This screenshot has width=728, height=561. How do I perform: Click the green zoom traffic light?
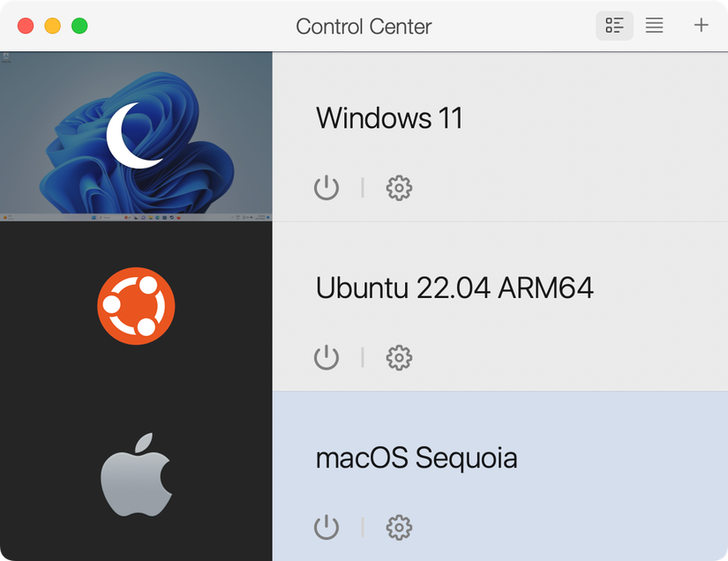[81, 26]
